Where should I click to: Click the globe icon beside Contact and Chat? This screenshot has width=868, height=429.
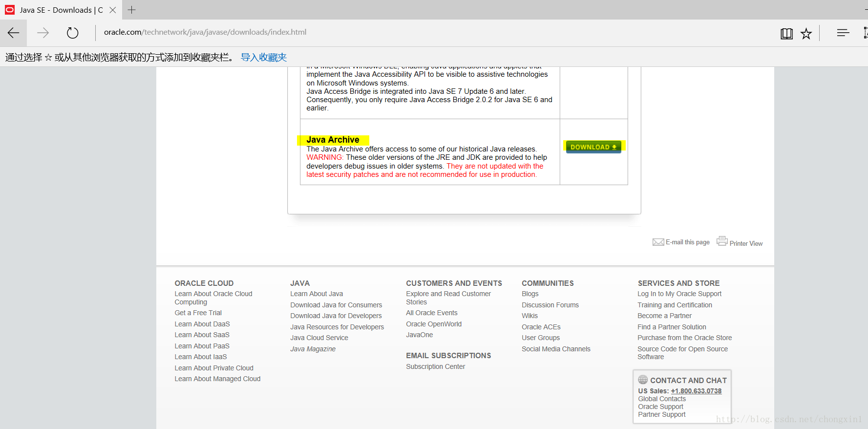(x=643, y=380)
